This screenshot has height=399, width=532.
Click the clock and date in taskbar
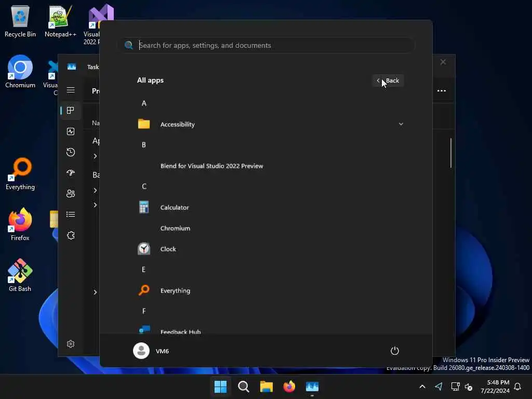495,387
